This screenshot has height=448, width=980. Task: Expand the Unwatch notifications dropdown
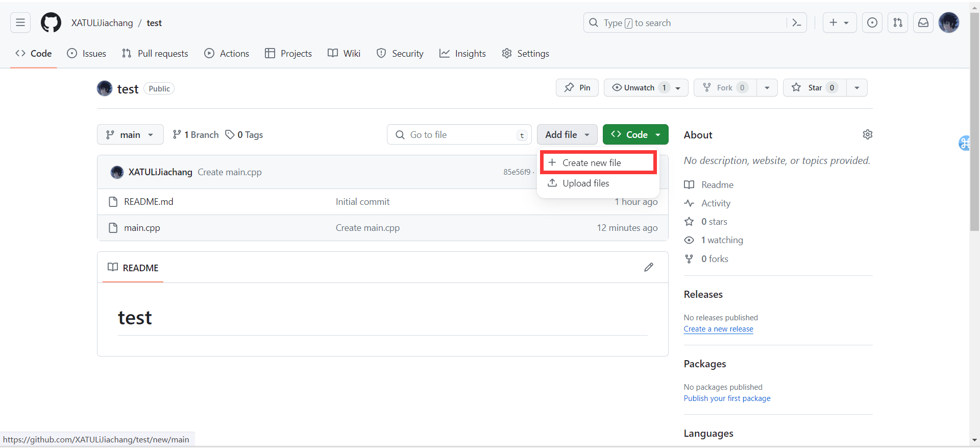(646, 87)
